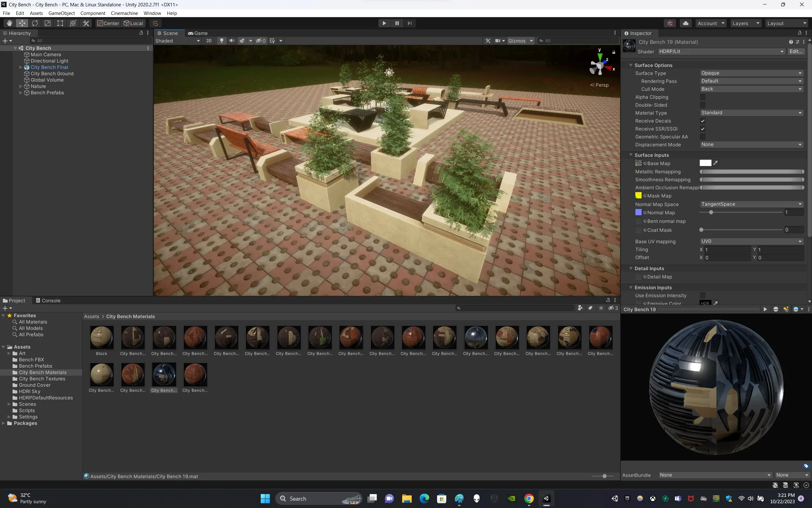812x508 pixels.
Task: Select the Scale tool
Action: [48, 23]
